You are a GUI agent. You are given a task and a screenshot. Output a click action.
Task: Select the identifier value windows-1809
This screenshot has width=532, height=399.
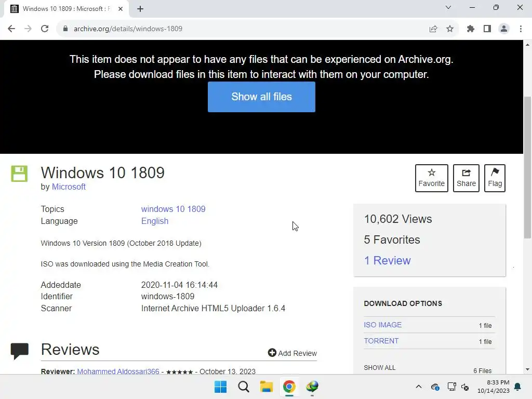point(168,297)
